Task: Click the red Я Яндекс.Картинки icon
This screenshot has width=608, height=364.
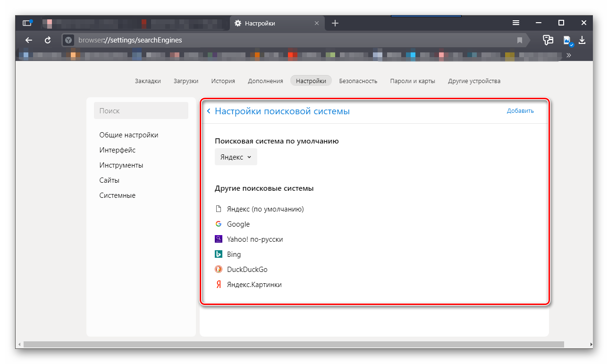Action: [x=219, y=285]
